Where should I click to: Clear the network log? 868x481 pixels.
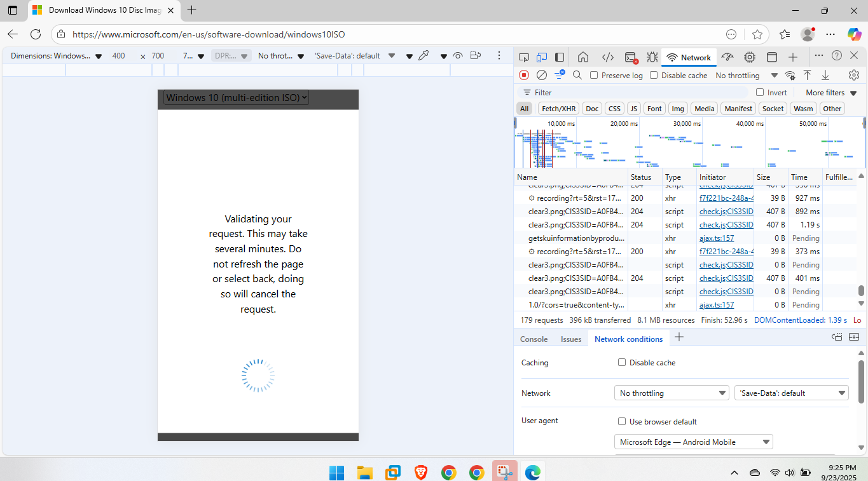tap(542, 75)
